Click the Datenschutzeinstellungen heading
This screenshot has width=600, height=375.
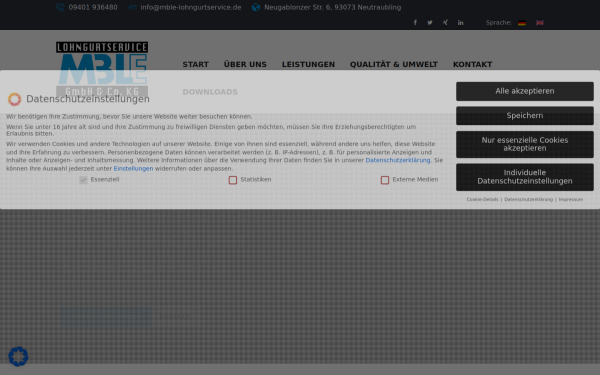pos(88,99)
